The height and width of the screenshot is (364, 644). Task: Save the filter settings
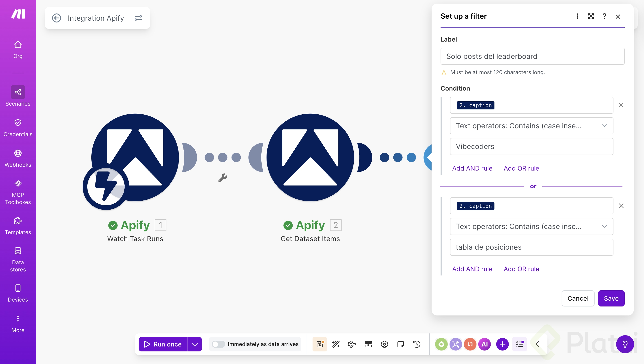click(x=611, y=298)
